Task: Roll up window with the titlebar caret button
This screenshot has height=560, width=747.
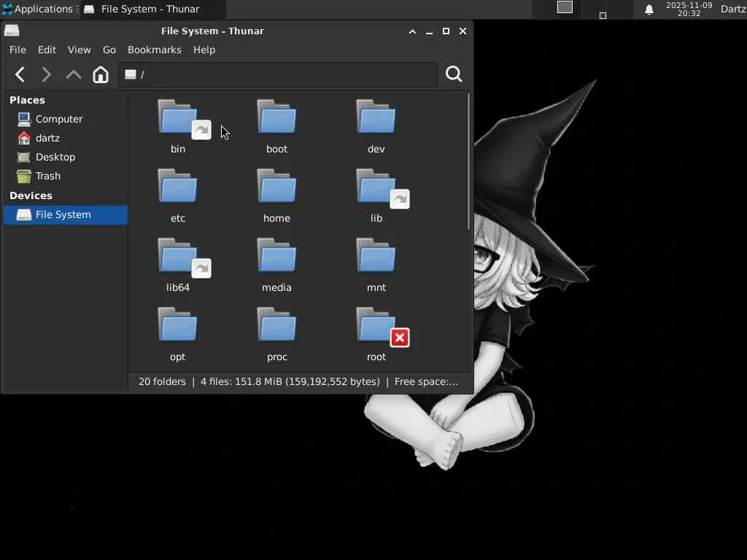Action: [x=413, y=31]
